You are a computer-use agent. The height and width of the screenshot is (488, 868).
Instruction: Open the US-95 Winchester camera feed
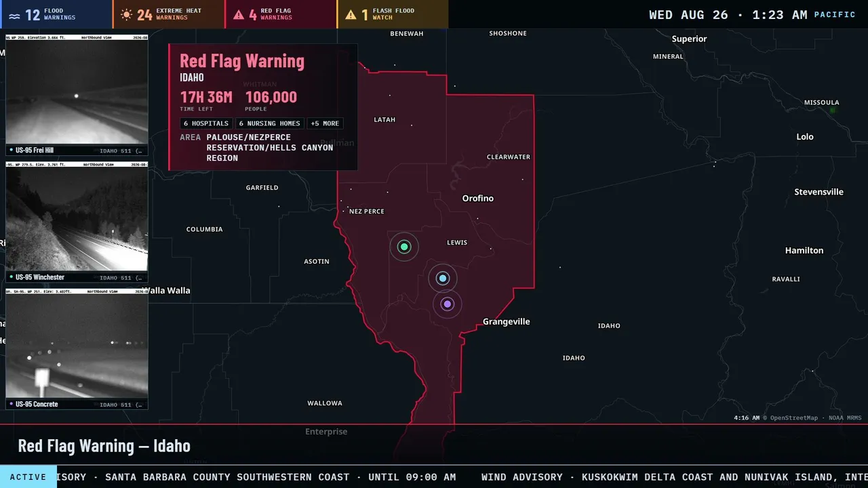(x=77, y=222)
